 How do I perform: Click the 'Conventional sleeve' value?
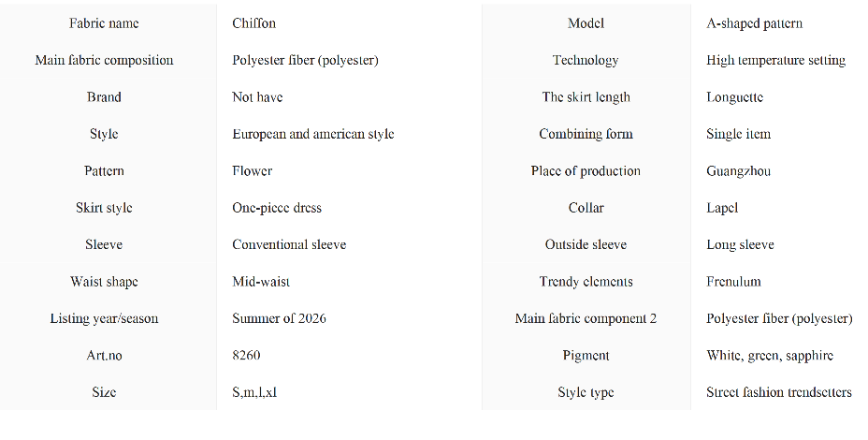click(289, 244)
